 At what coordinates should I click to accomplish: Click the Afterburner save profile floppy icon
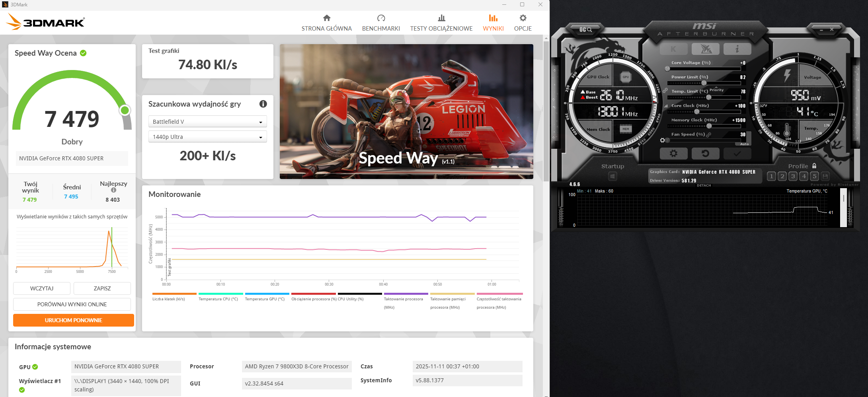[825, 176]
